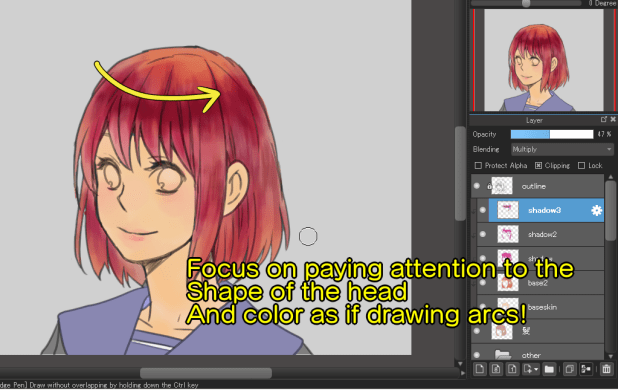Click the Layer panel title
Image resolution: width=618 pixels, height=390 pixels.
(534, 120)
